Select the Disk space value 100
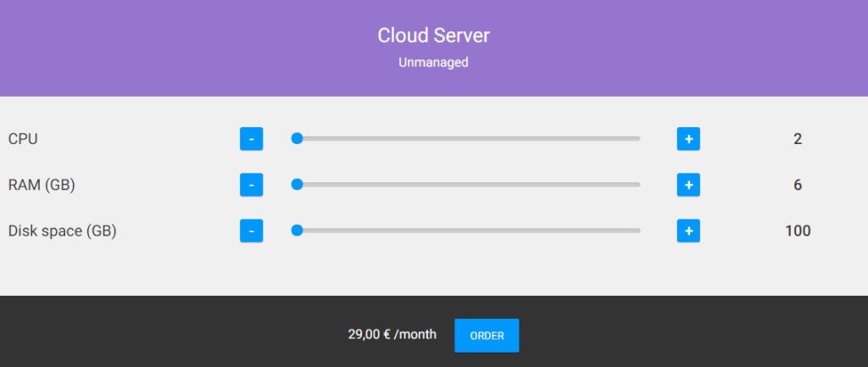This screenshot has height=367, width=868. (x=798, y=231)
